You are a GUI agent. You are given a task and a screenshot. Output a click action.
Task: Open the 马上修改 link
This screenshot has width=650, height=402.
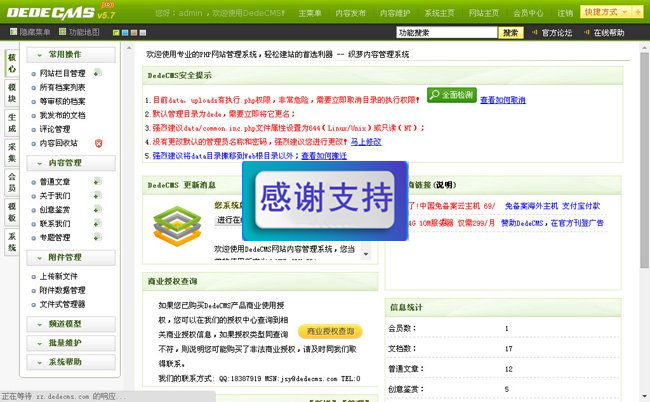pos(366,142)
